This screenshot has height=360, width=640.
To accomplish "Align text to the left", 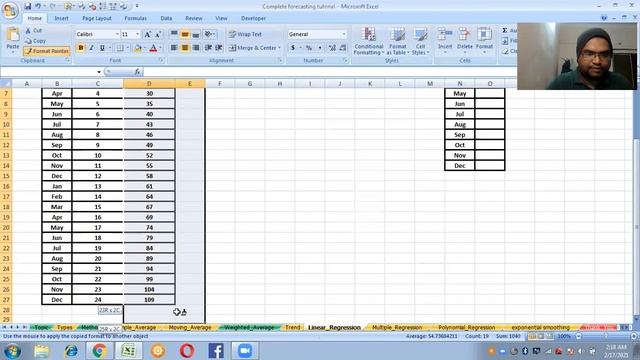I will pos(174,48).
